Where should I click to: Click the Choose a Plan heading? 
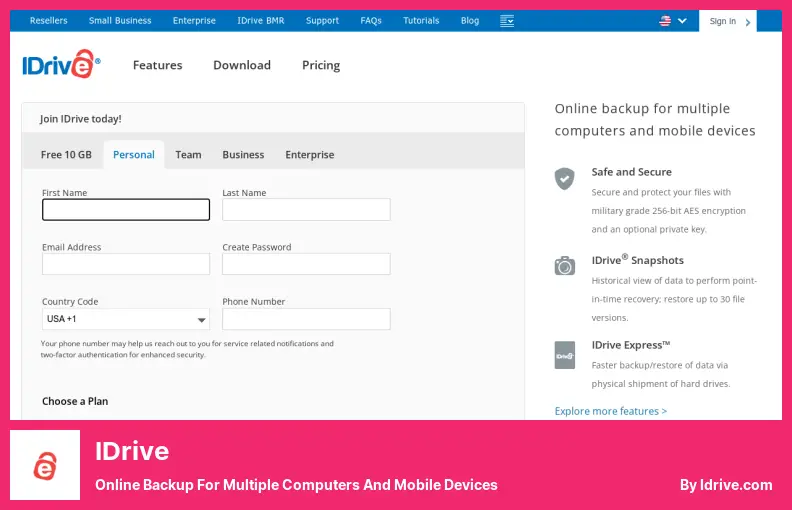point(75,401)
